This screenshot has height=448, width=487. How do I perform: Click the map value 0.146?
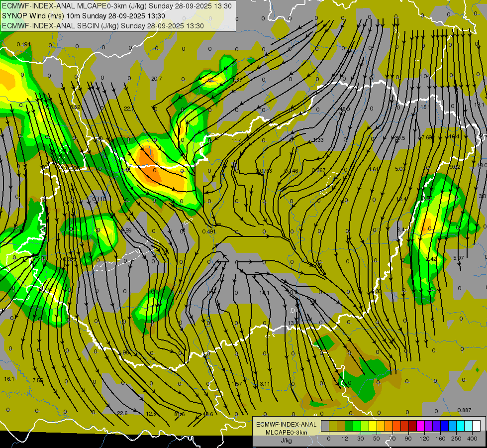pos(292,171)
